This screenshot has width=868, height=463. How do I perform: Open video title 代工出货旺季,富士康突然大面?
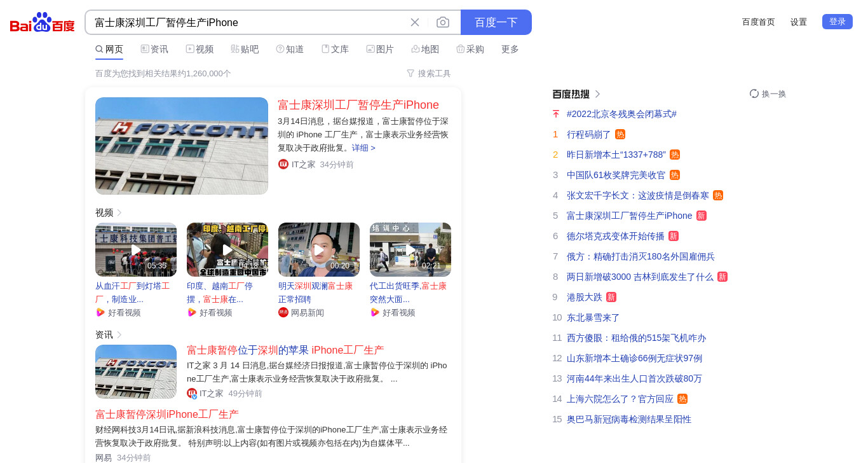pyautogui.click(x=408, y=293)
